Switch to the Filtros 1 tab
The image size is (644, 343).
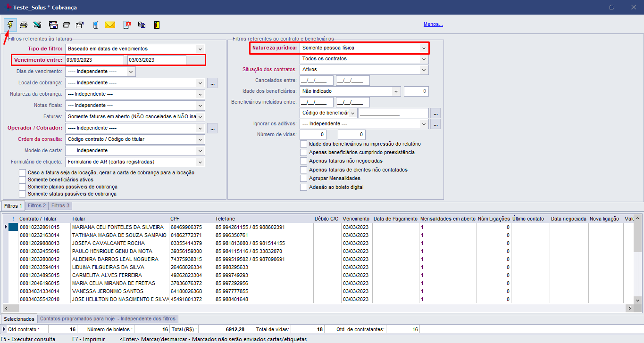(x=13, y=206)
